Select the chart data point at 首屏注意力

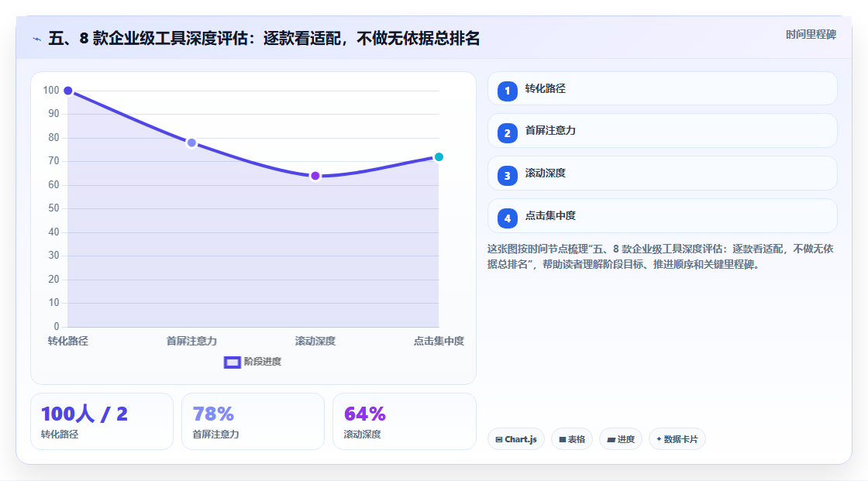tap(191, 143)
